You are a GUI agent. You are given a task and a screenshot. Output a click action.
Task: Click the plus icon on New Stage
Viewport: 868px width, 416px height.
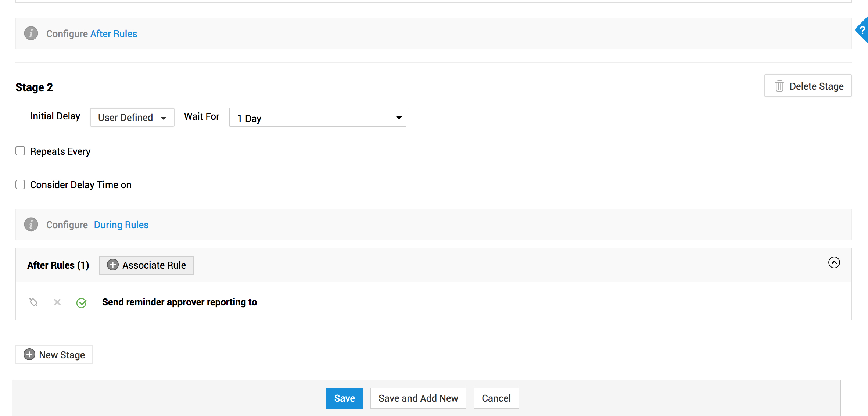[x=29, y=355]
